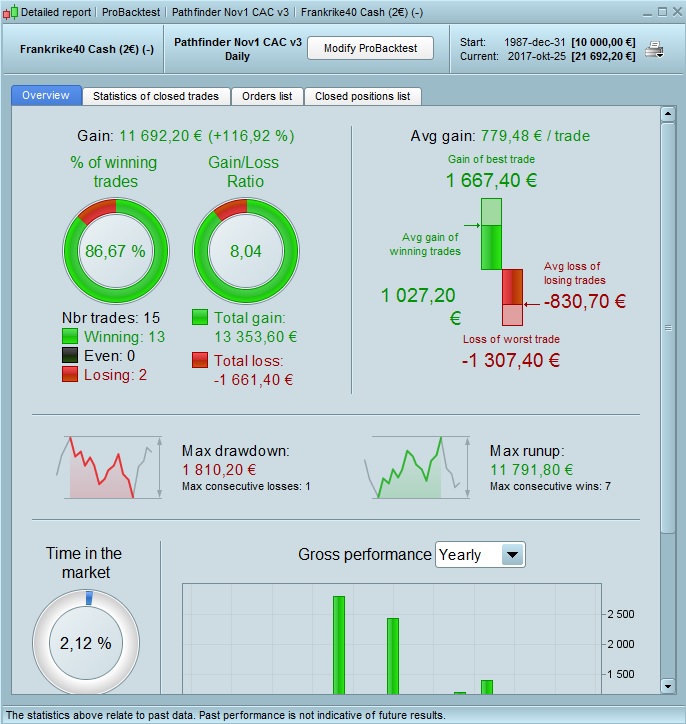Click the Gain 11 692,20 € value

[207, 136]
